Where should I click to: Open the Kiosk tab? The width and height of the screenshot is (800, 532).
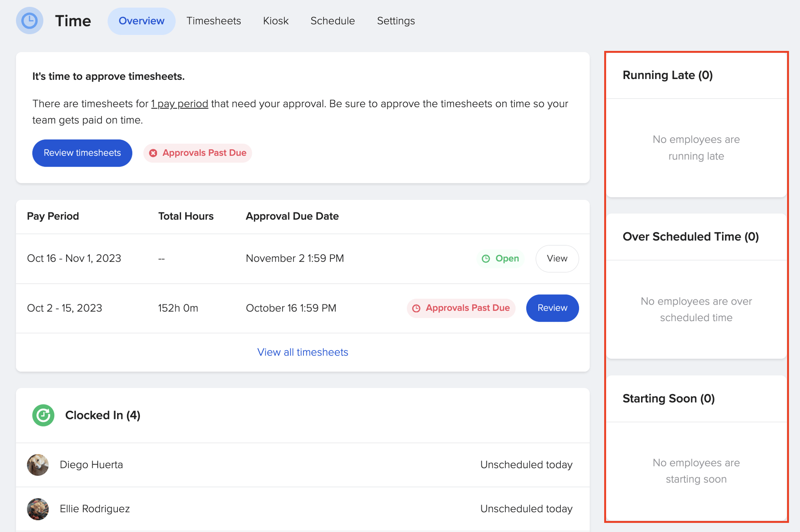(275, 21)
